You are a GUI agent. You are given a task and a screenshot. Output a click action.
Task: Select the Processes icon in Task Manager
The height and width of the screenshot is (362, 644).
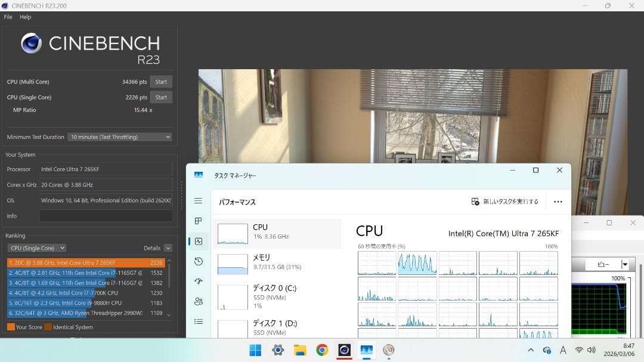click(199, 221)
